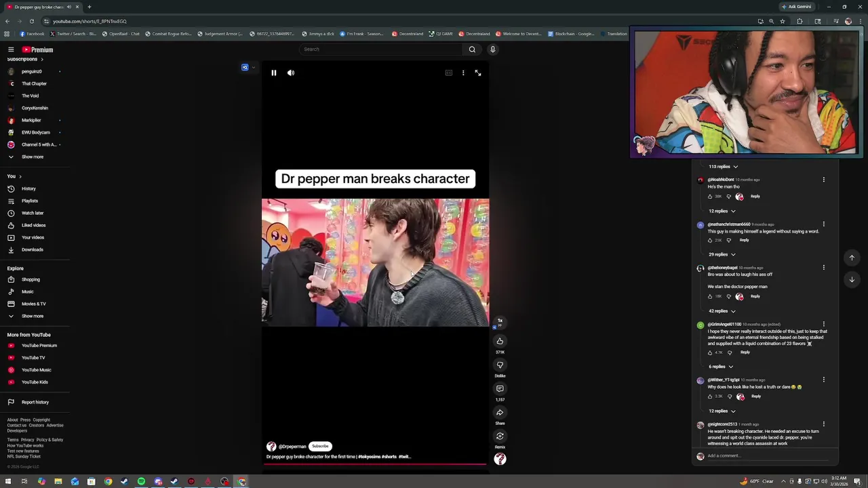Click the Ask Gemini button in Chrome
Screen dimensions: 868x488
point(797,7)
